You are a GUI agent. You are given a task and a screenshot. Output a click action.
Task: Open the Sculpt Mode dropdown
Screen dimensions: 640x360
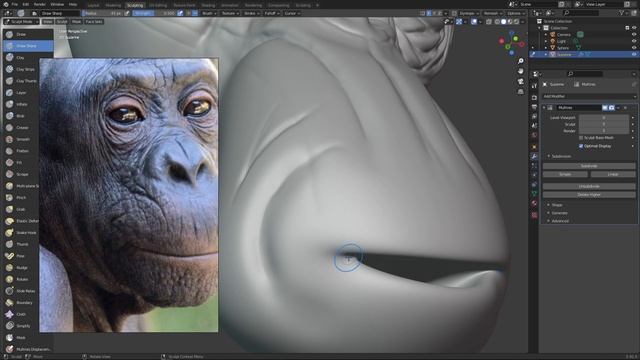pos(21,22)
